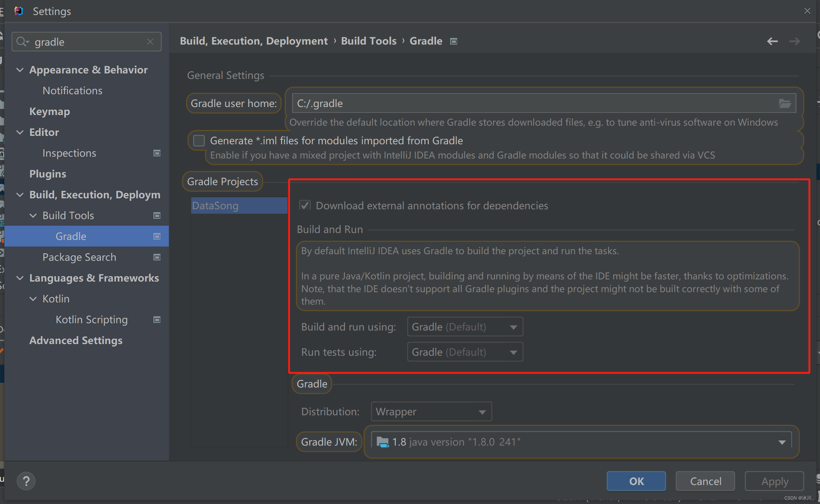Open the Run tests using dropdown
This screenshot has width=820, height=504.
(465, 352)
